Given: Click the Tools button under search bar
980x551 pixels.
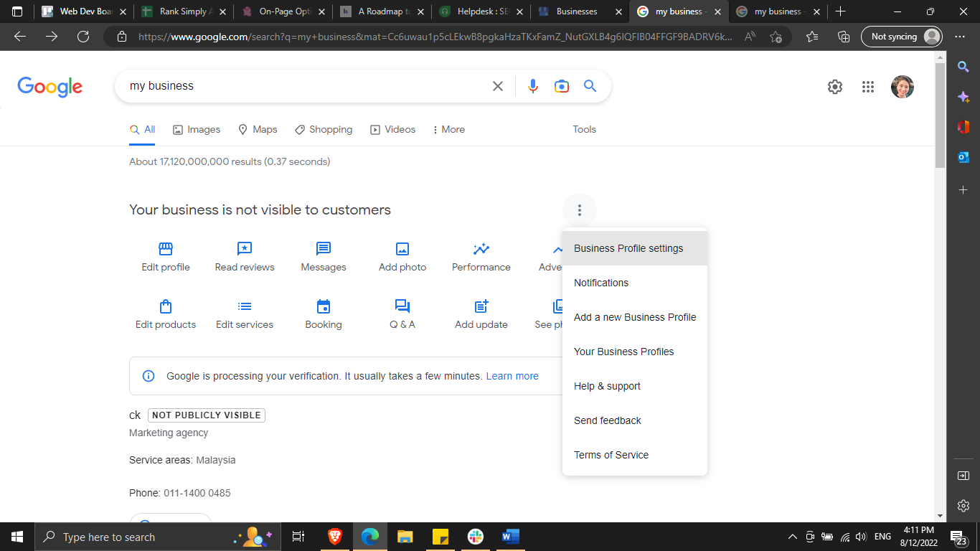Looking at the screenshot, I should [x=584, y=130].
